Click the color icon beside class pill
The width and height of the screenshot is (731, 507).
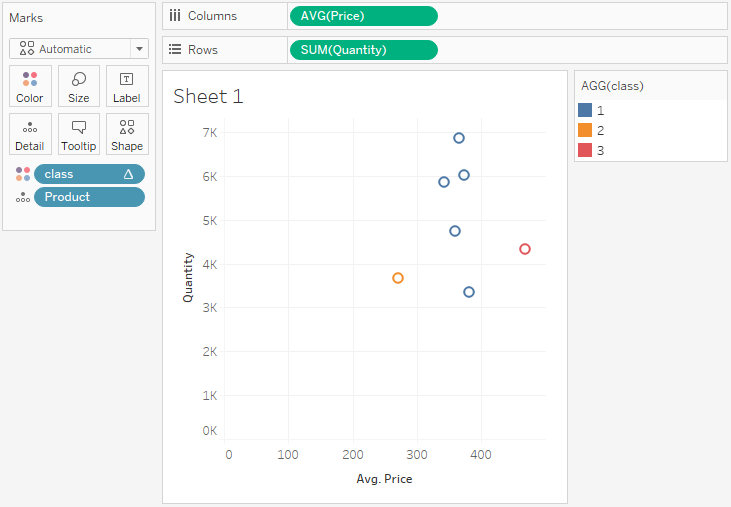(x=23, y=174)
